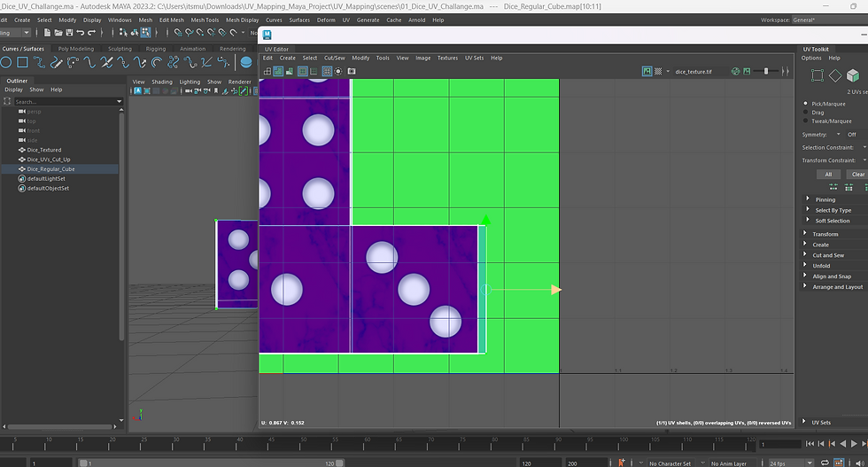Click the UV Toolkit vertex-selection square icon
This screenshot has height=467, width=868.
click(x=818, y=75)
